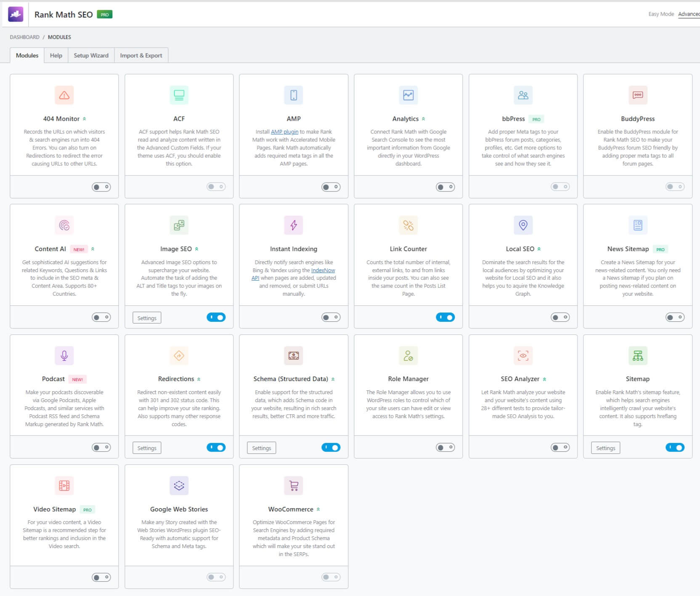Turn on the SEO Analyzer switch

560,448
